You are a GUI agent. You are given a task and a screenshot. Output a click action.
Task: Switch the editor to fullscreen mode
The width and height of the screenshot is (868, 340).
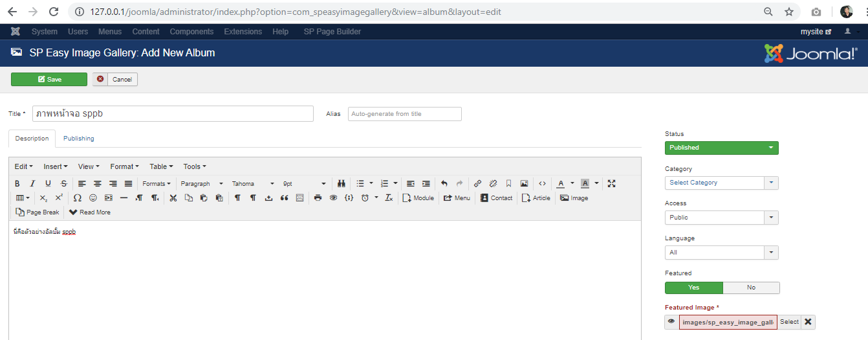pyautogui.click(x=611, y=184)
